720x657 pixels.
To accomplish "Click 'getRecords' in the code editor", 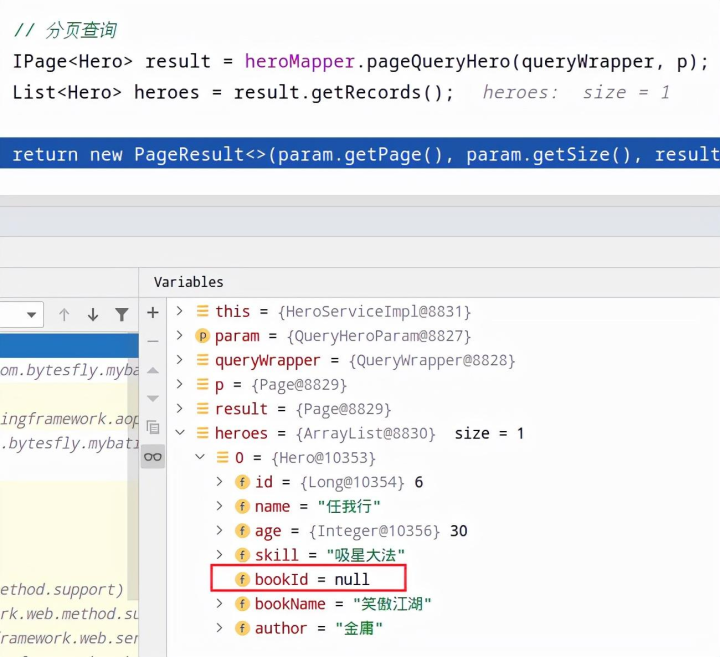I will click(366, 93).
